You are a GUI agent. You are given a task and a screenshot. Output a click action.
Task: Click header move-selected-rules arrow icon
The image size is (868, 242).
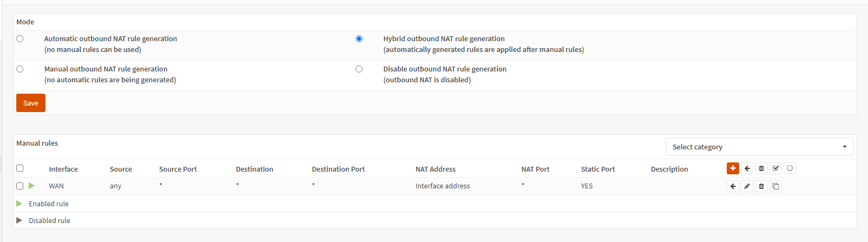[747, 168]
